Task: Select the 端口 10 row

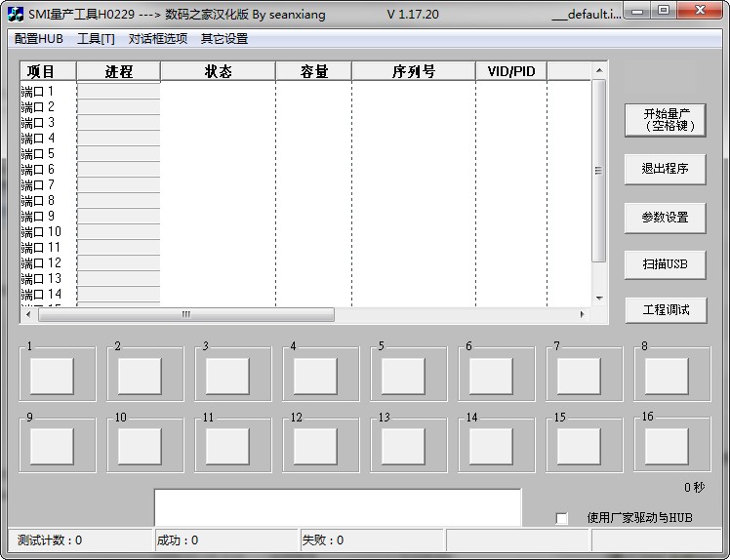Action: [305, 232]
